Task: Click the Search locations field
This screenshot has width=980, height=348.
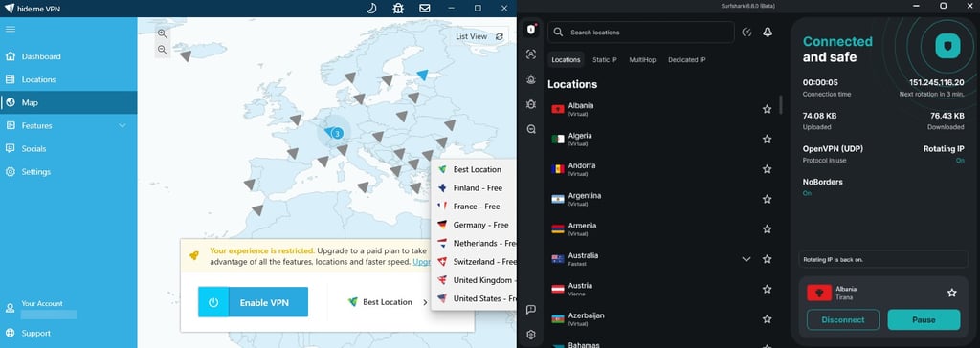Action: tap(640, 32)
